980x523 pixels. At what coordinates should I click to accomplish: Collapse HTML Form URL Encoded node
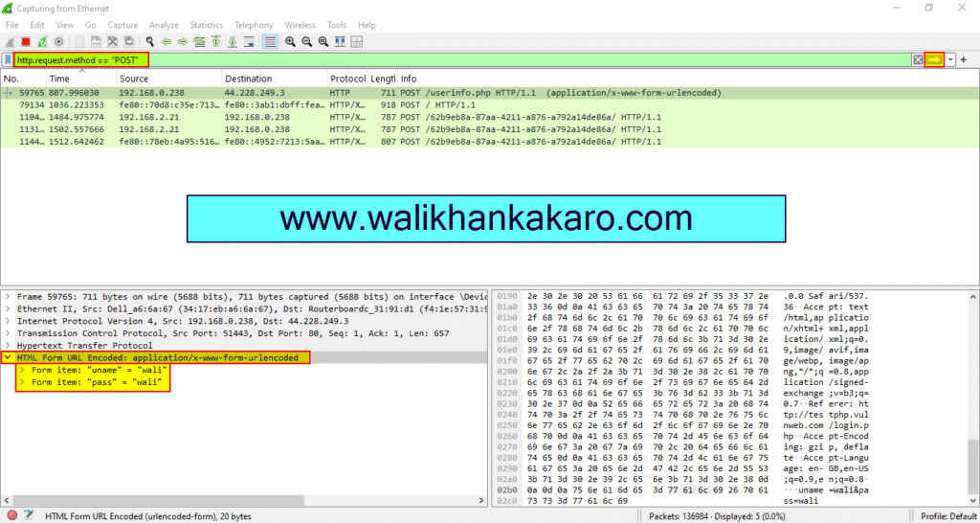coord(8,358)
